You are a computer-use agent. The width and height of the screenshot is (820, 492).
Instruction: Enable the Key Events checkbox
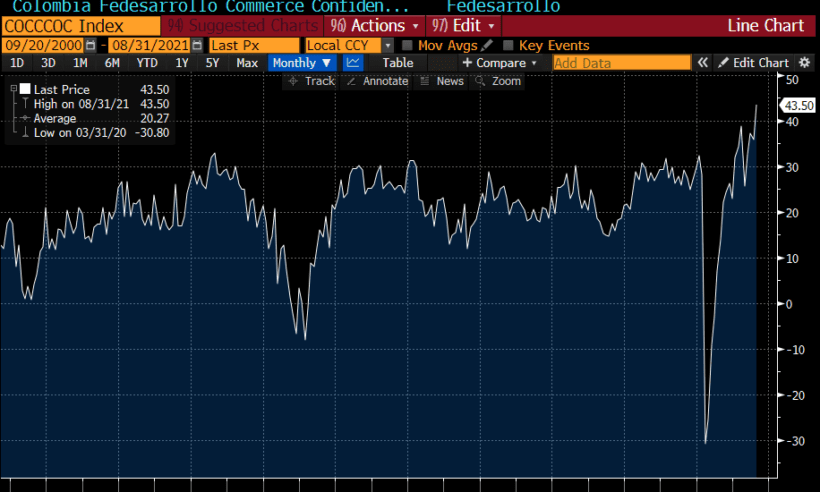point(509,45)
